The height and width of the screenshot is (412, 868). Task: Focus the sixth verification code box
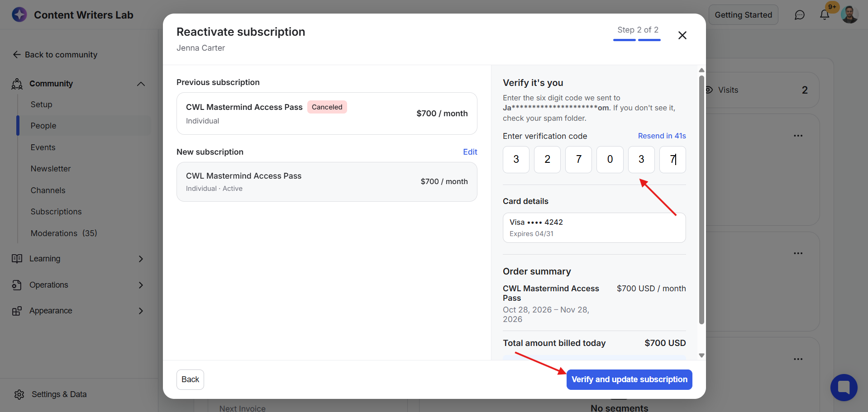tap(672, 160)
